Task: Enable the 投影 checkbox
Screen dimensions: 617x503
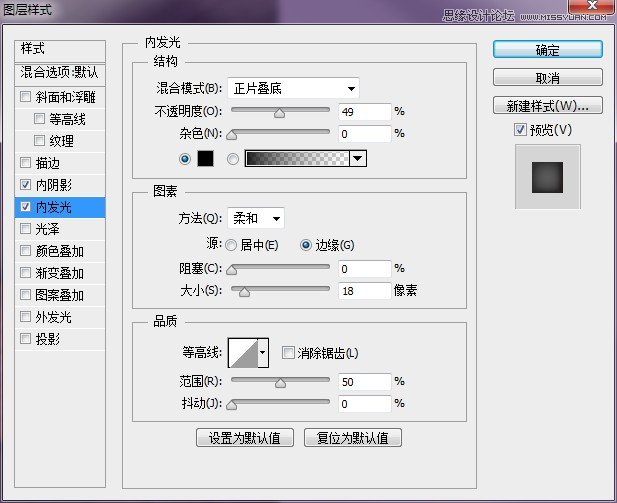Action: click(26, 338)
